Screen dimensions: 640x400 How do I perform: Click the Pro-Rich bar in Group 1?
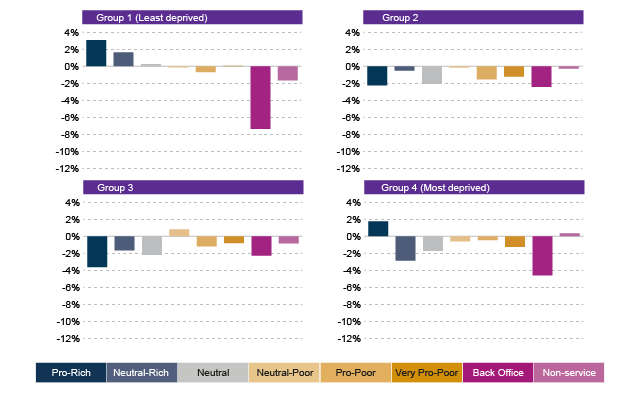click(x=96, y=53)
